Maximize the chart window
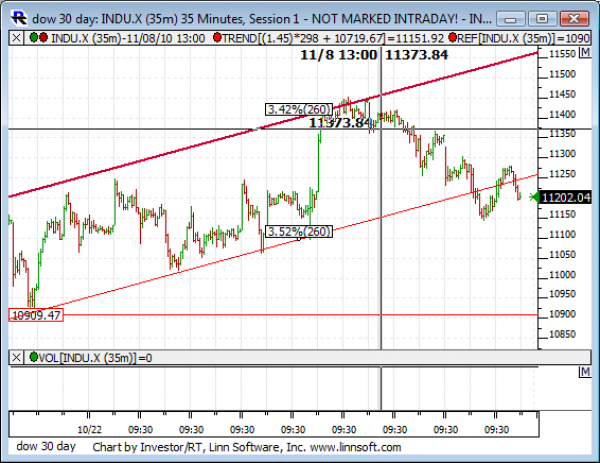 point(542,18)
